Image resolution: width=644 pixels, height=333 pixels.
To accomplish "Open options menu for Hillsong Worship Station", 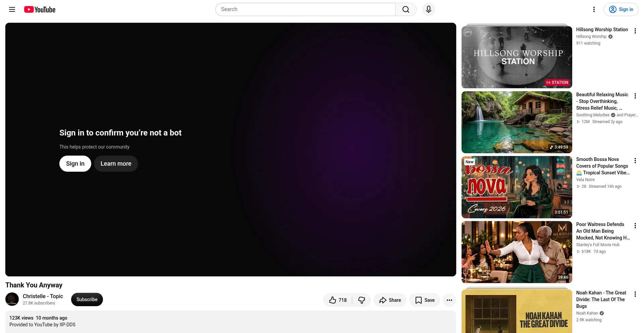I will [635, 31].
